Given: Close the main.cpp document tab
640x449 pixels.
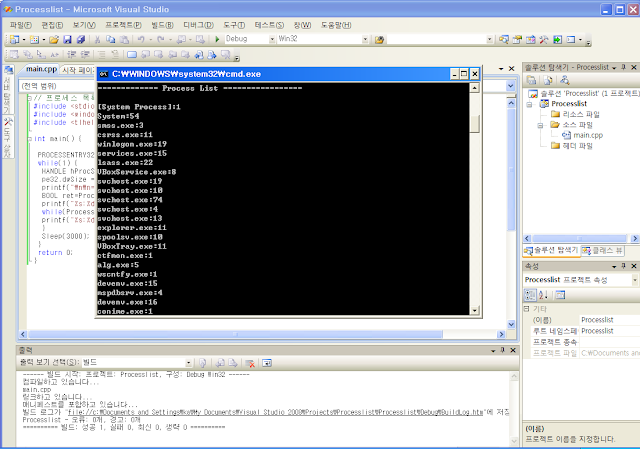Looking at the screenshot, I should click(512, 69).
